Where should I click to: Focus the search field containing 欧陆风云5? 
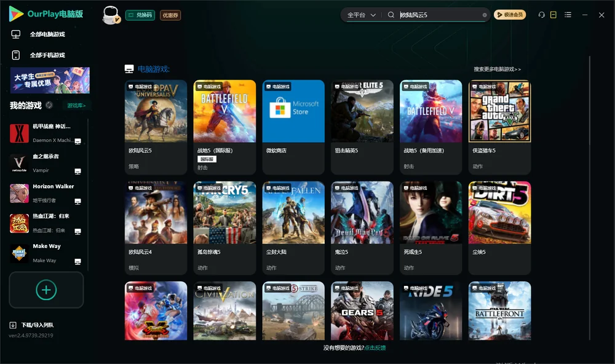click(439, 15)
